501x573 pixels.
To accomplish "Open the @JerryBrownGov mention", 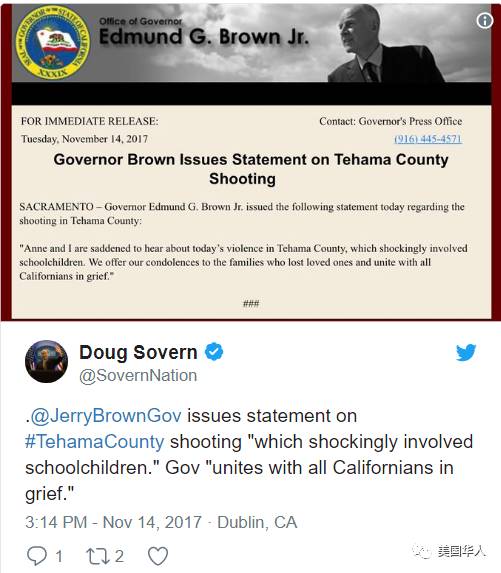I will pos(106,416).
